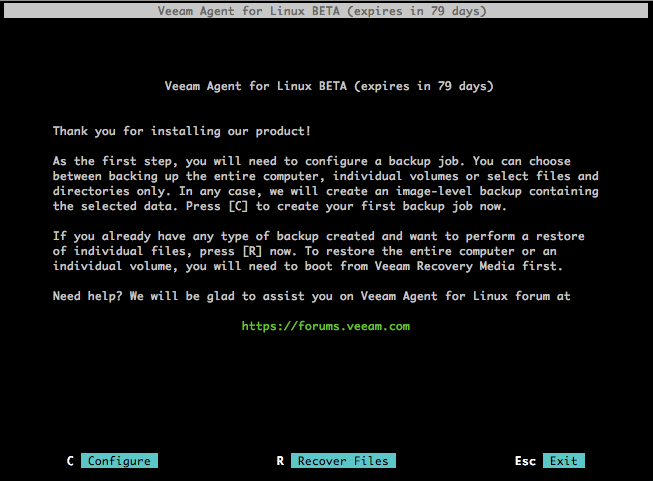Open the forums.veeam.com link

[x=326, y=326]
